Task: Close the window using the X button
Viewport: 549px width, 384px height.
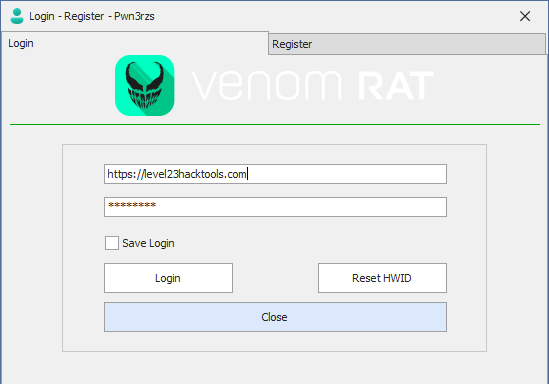Action: point(524,16)
